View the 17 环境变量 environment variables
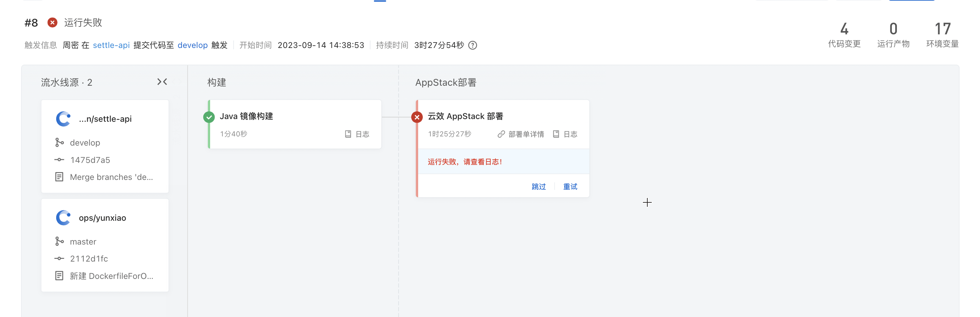Image resolution: width=980 pixels, height=317 pixels. 942,35
